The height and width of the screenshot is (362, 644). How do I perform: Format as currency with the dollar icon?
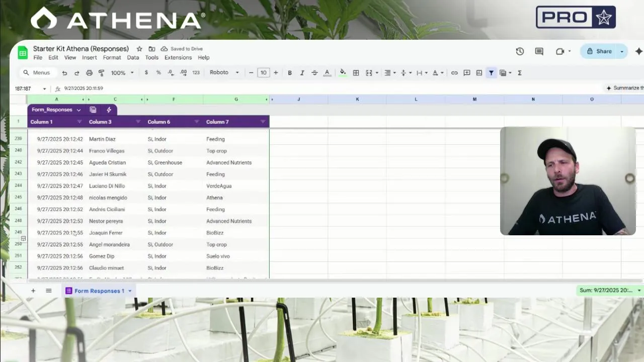(x=146, y=73)
